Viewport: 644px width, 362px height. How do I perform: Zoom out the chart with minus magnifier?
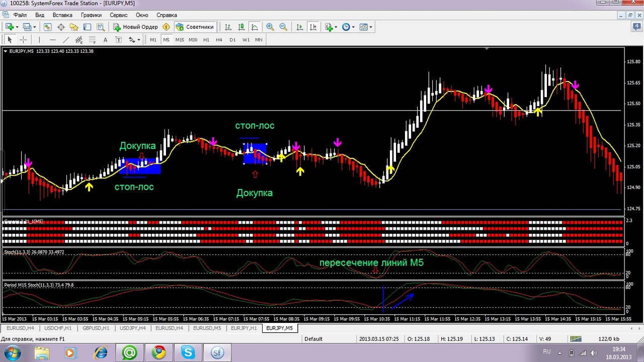(x=283, y=27)
